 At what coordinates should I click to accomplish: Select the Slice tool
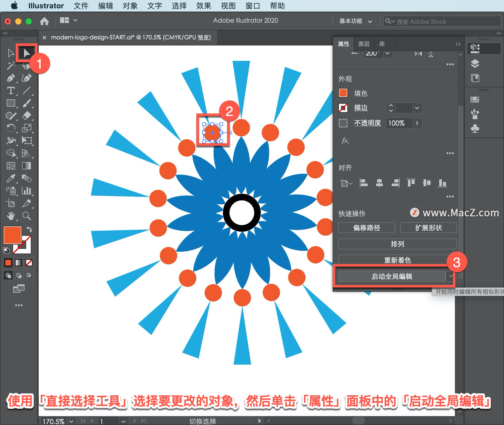point(27,203)
